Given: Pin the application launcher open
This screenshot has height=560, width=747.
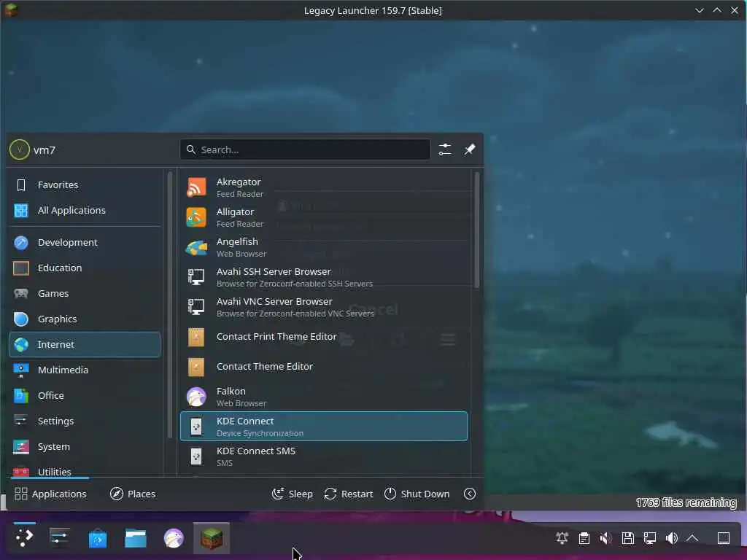Looking at the screenshot, I should (x=470, y=149).
